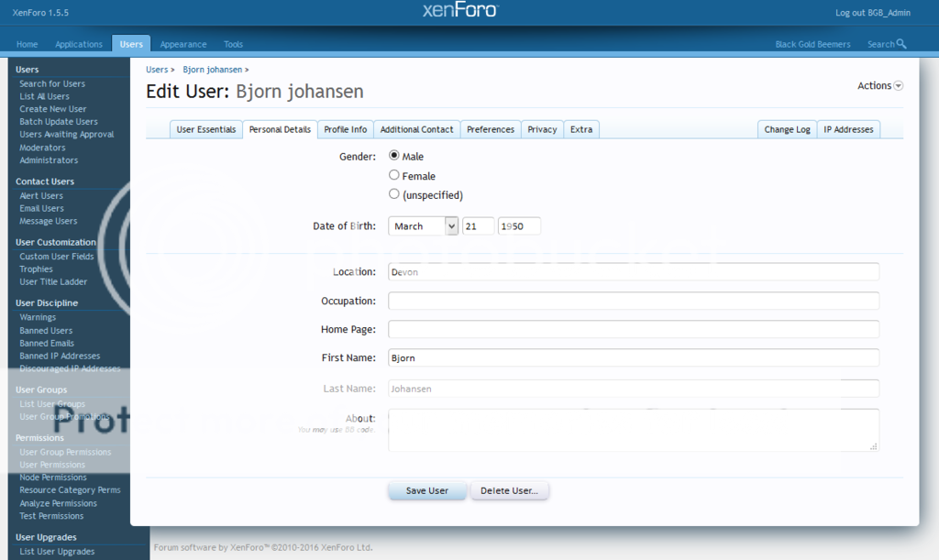
Task: Click the Occupation text field
Action: (633, 302)
